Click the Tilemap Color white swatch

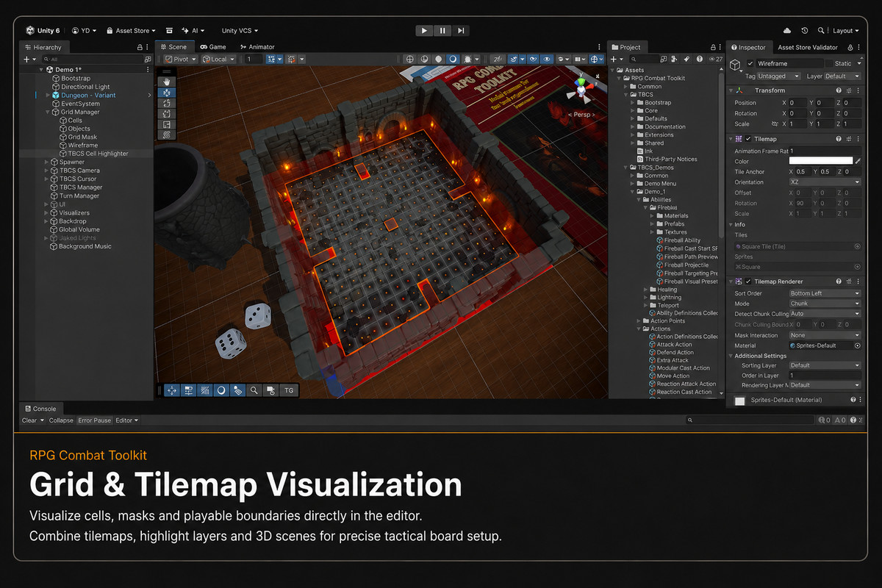(x=820, y=160)
